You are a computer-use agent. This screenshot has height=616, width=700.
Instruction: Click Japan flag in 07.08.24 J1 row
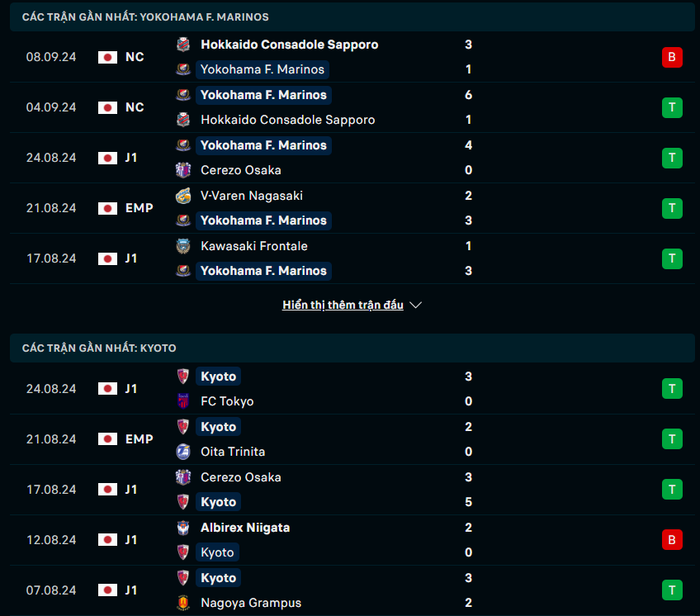coord(107,590)
